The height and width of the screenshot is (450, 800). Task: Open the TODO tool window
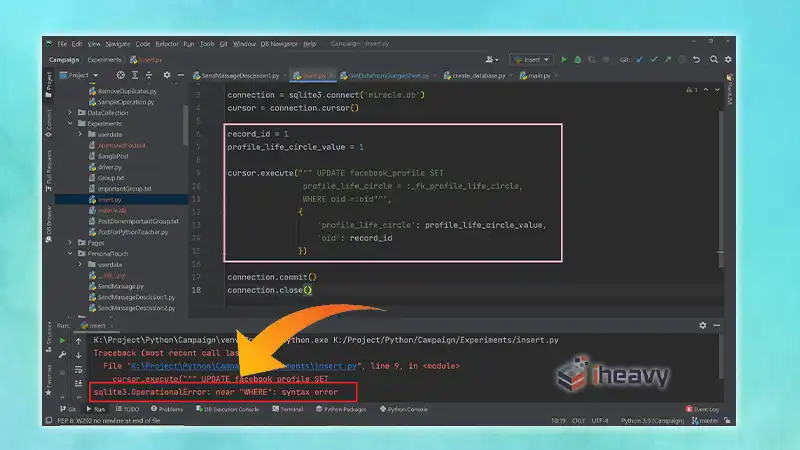tap(128, 409)
